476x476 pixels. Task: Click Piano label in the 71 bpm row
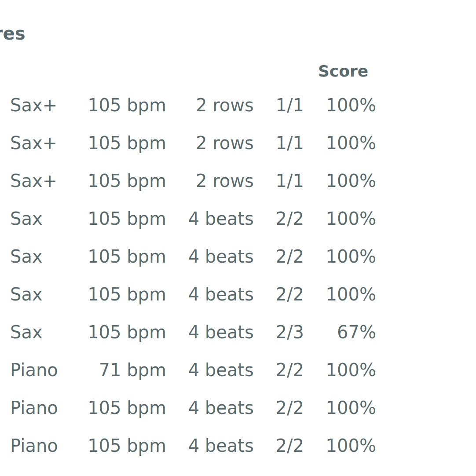(34, 370)
